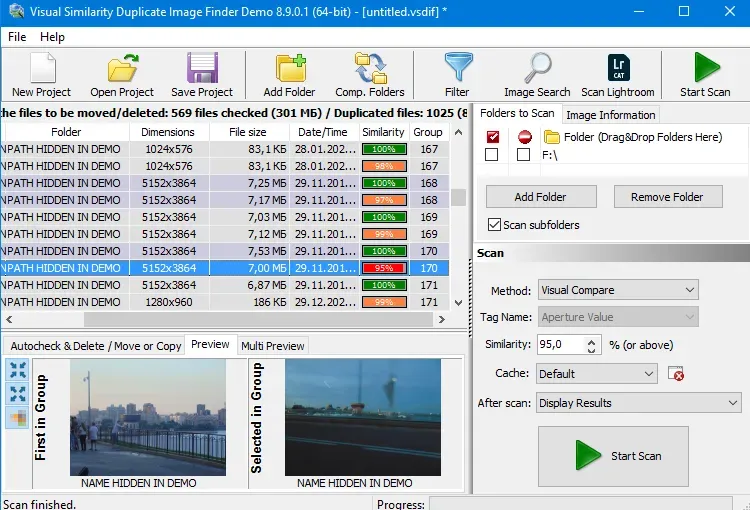Increase Similarity value with up arrow
750x510 pixels.
[x=592, y=340]
